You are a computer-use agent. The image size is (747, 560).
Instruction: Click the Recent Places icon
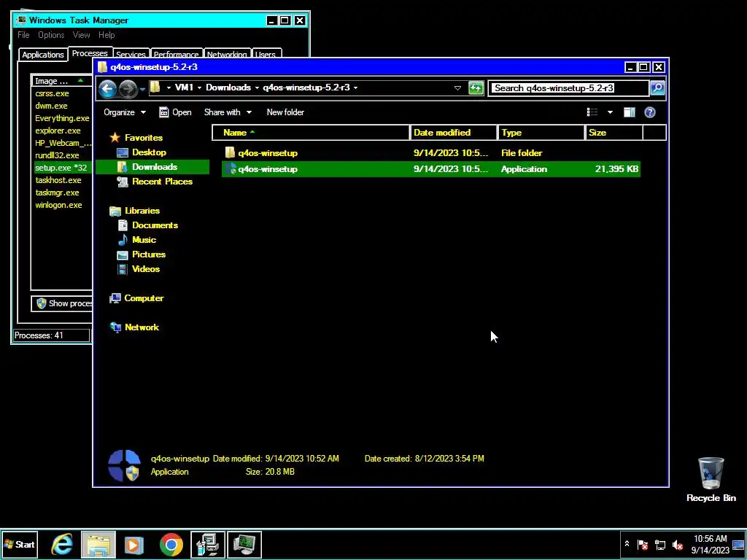pos(123,182)
